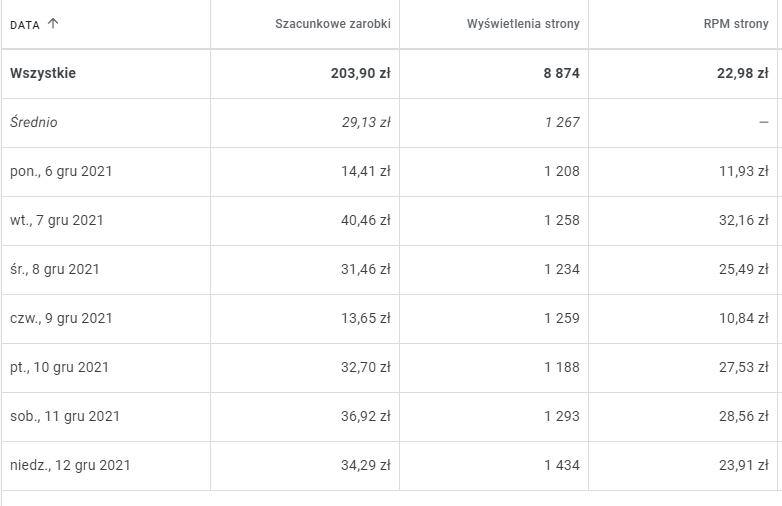Click the 1 434 page views cell
This screenshot has height=506, width=782.
(x=561, y=465)
